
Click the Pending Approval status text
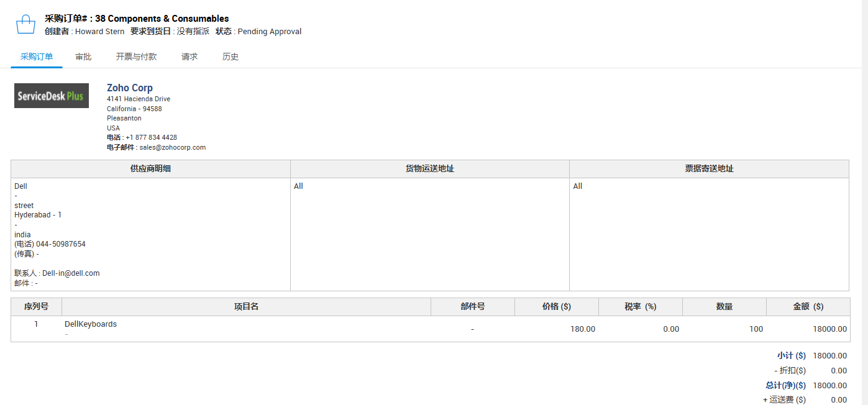click(x=269, y=32)
